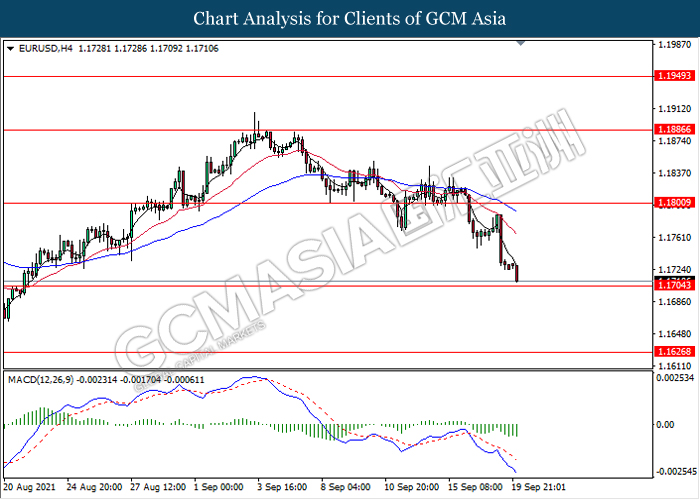Click the -0.002545 MACD scale value
Image resolution: width=700 pixels, height=500 pixels.
[x=675, y=471]
